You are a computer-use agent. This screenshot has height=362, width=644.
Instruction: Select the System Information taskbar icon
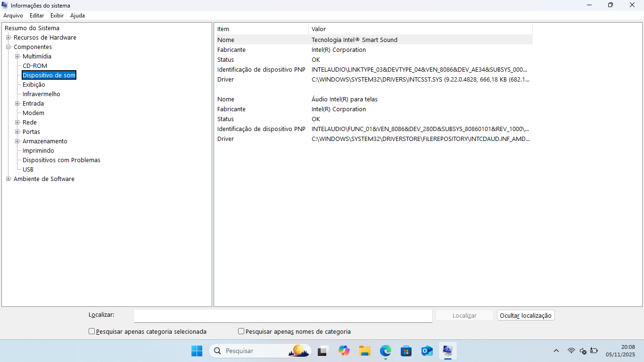point(447,351)
